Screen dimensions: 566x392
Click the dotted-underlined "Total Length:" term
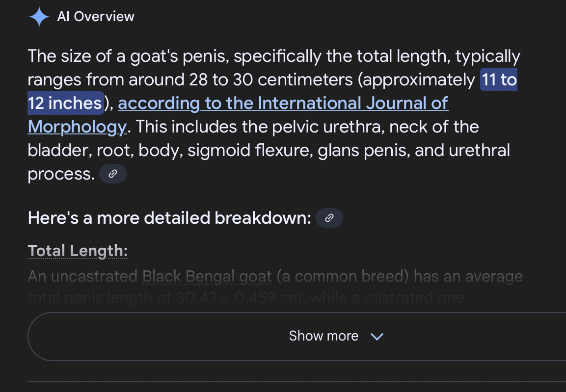pos(78,251)
